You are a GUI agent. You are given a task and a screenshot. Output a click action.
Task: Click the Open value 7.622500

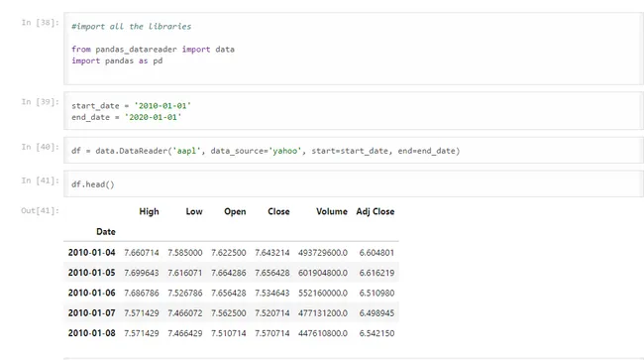click(228, 252)
